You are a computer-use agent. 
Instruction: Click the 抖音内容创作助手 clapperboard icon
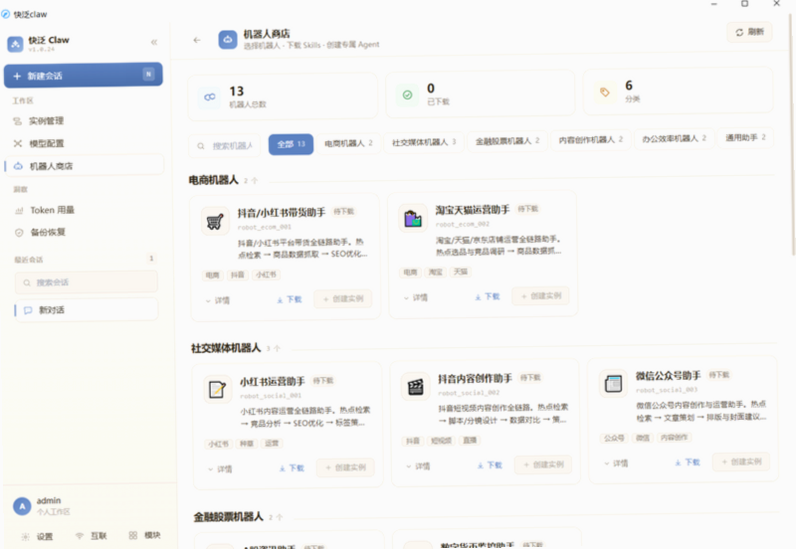(415, 386)
